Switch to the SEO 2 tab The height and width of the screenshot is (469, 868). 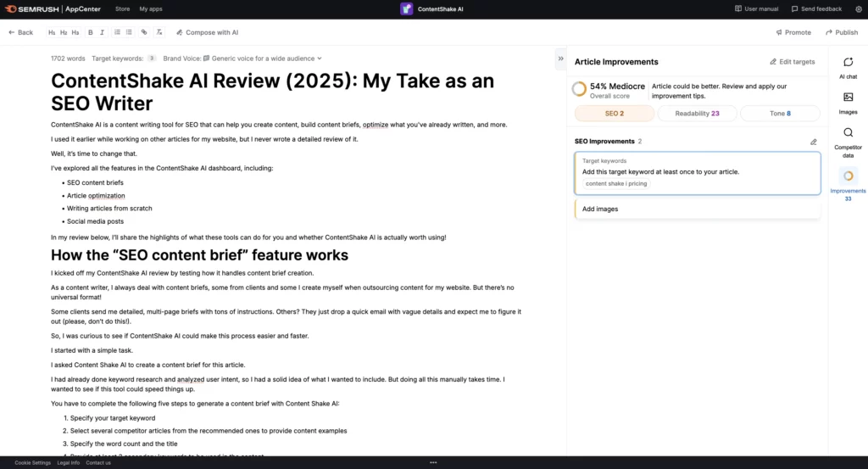click(615, 114)
